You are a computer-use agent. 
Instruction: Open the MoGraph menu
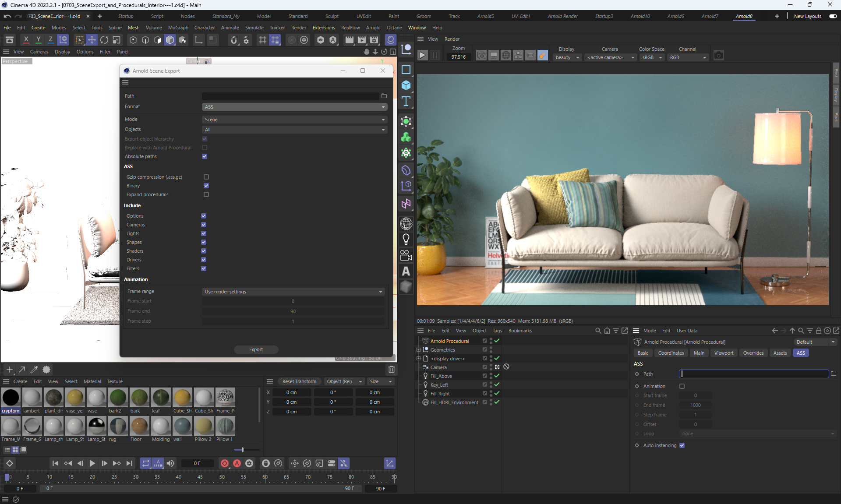pos(178,28)
